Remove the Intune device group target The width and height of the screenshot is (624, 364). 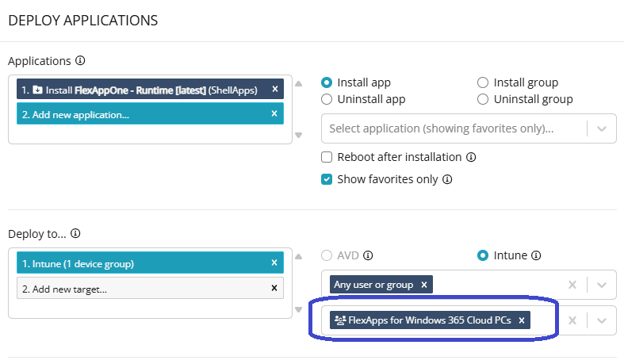click(274, 262)
